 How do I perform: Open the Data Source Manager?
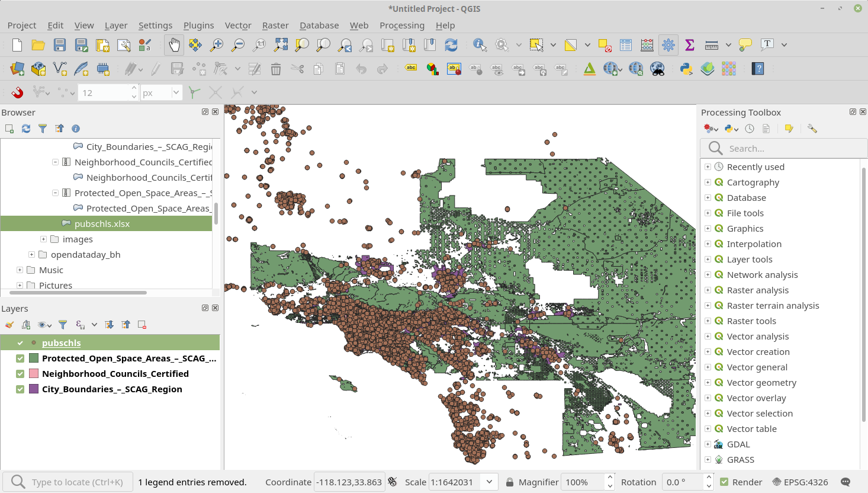17,69
